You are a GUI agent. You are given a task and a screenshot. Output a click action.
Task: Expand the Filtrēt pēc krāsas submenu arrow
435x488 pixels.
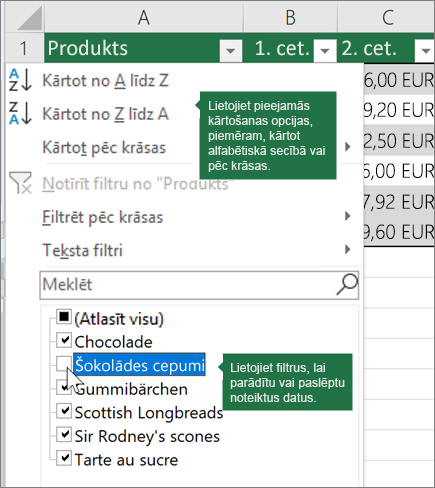[x=348, y=216]
